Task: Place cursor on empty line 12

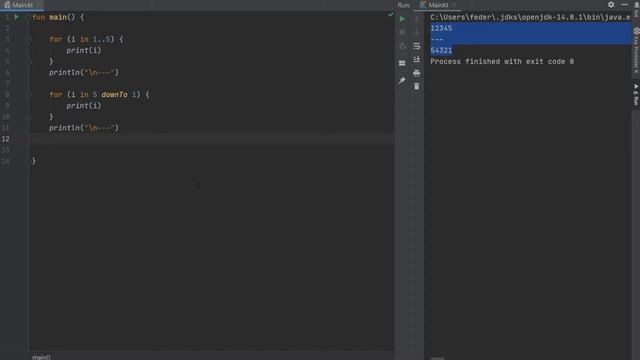Action: pyautogui.click(x=211, y=139)
